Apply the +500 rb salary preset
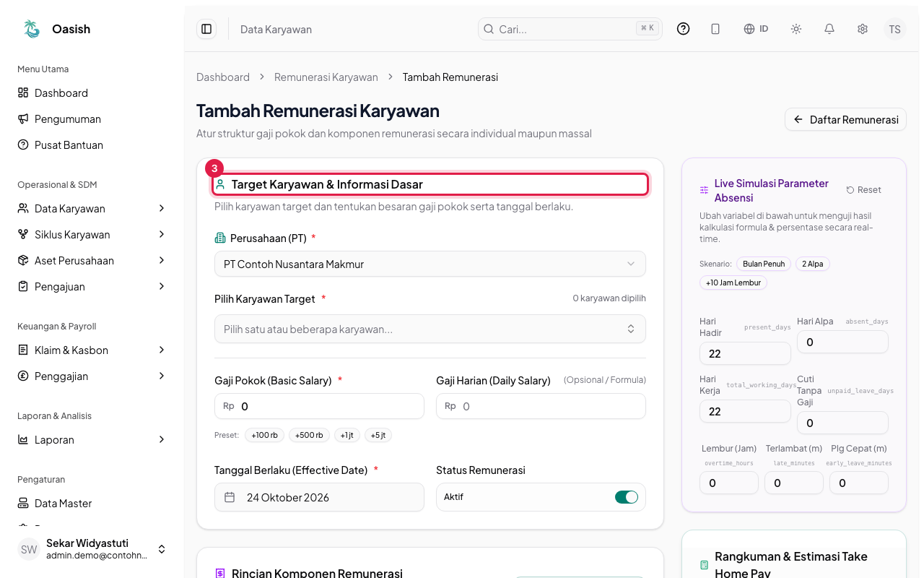Screen dimensions: 924x578 pyautogui.click(x=309, y=435)
